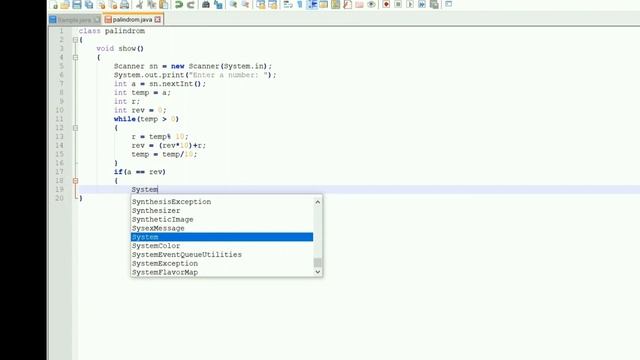Image resolution: width=640 pixels, height=360 pixels.
Task: Start recording a macro
Action: coord(386,4)
